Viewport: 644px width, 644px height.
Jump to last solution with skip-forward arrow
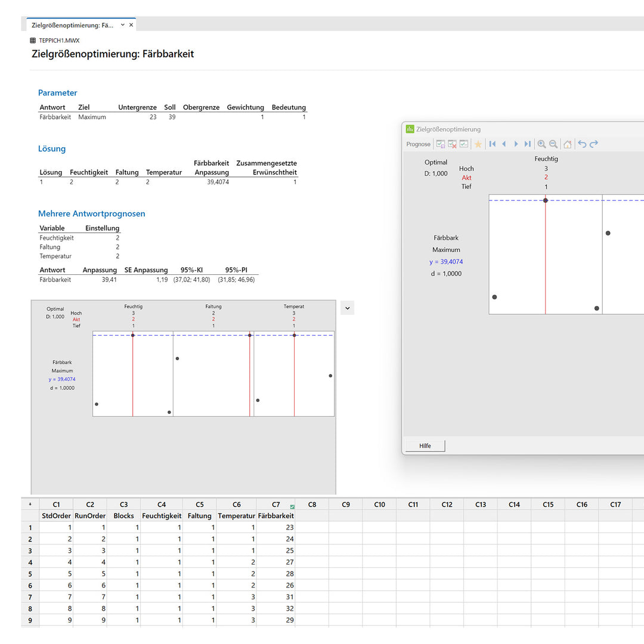527,144
